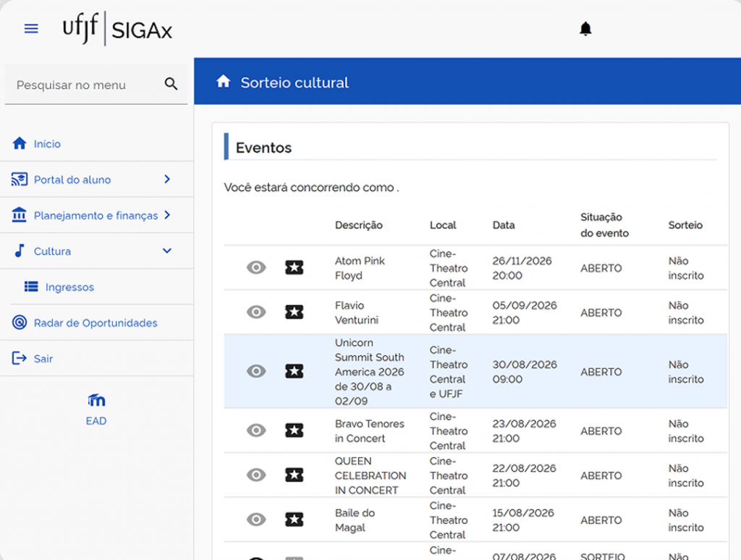741x560 pixels.
Task: Click date 15/08/2026 21:00
Action: pos(523,519)
